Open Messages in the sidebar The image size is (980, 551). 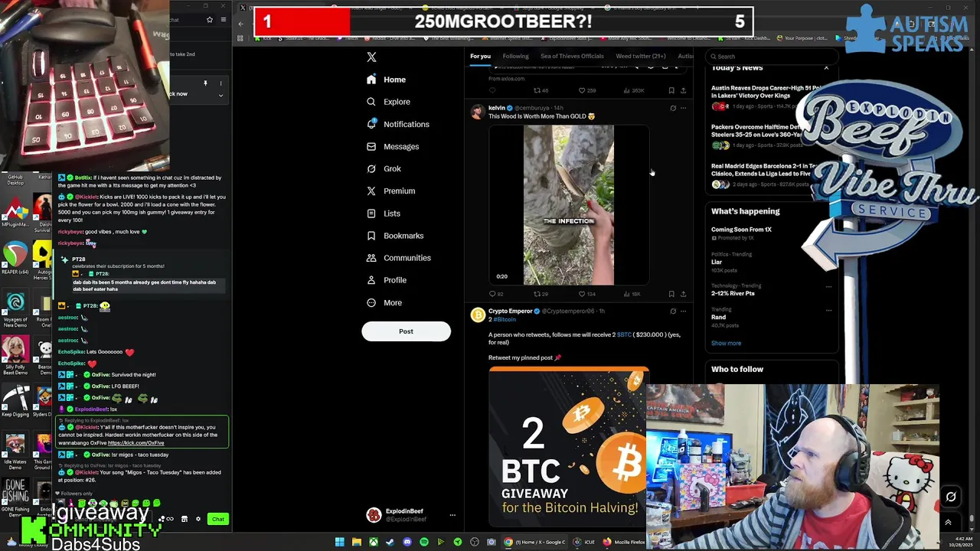[x=393, y=146]
